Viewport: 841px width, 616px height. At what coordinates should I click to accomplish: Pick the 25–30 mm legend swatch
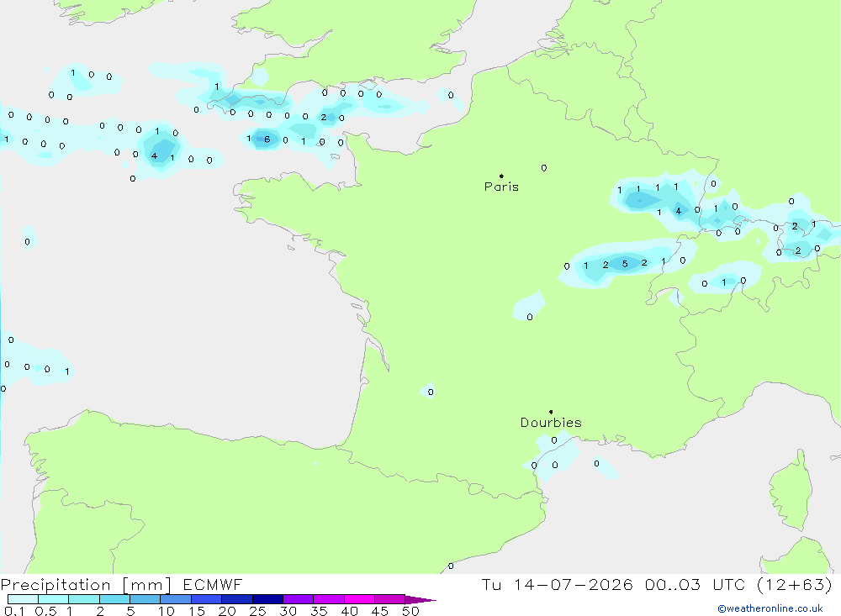[x=267, y=599]
